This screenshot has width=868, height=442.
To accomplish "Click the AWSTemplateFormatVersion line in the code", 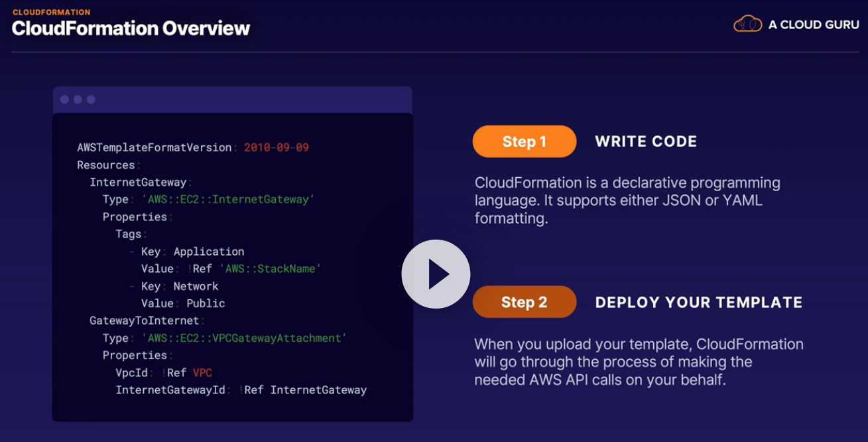I will pos(193,147).
